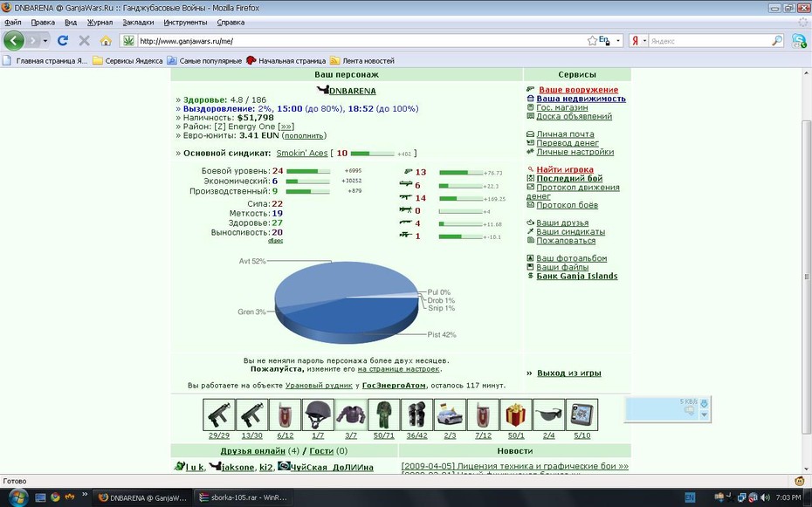This screenshot has height=507, width=812.
Task: Open the address bar dropdown arrow
Action: pos(618,40)
